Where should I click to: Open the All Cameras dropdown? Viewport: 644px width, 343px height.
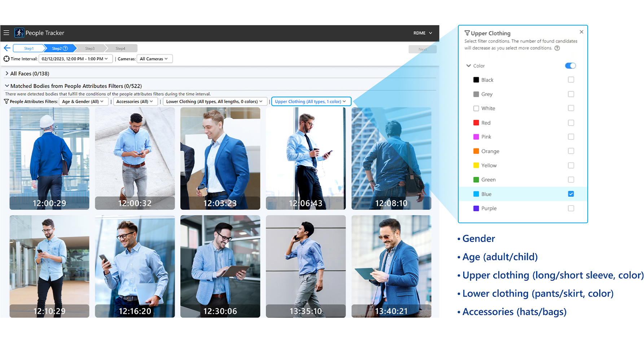click(x=154, y=59)
